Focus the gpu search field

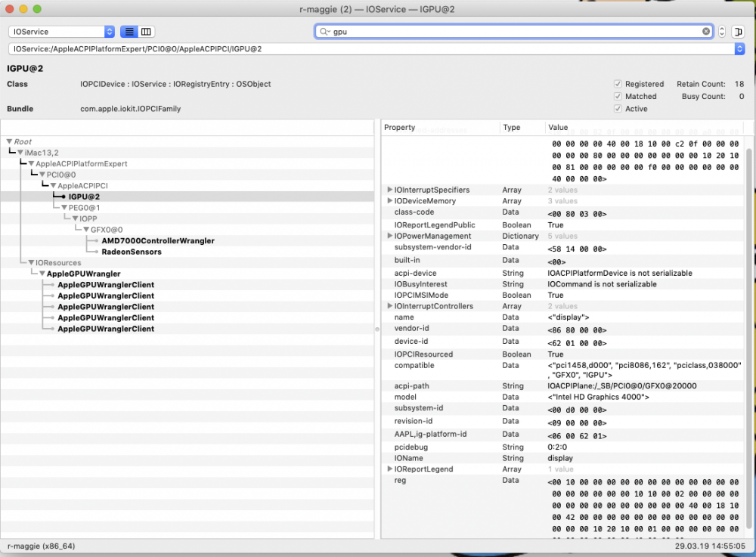coord(516,32)
